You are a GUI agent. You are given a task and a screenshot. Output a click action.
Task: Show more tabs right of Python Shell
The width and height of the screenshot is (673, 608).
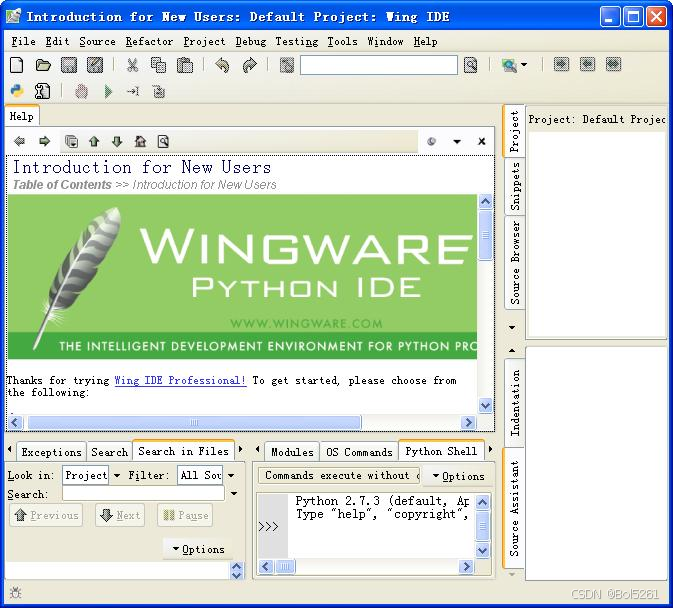coord(490,449)
